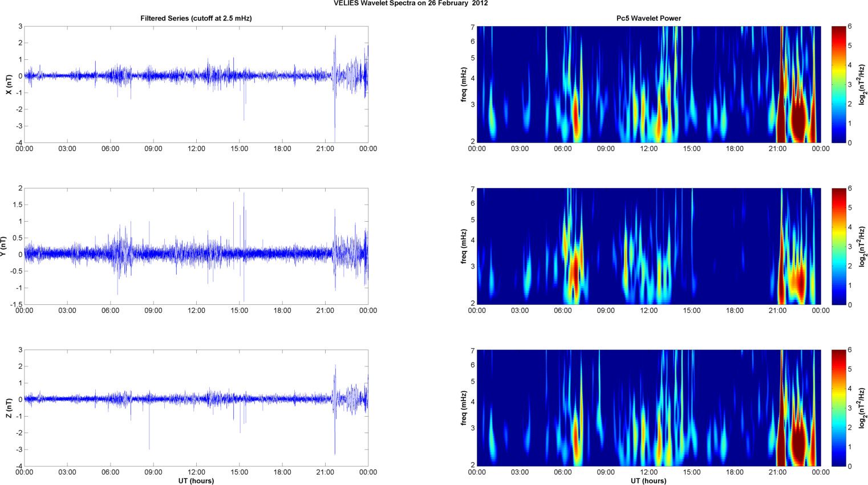Click the bottom wavelet plot's colorbar
The image size is (868, 485).
tap(838, 408)
